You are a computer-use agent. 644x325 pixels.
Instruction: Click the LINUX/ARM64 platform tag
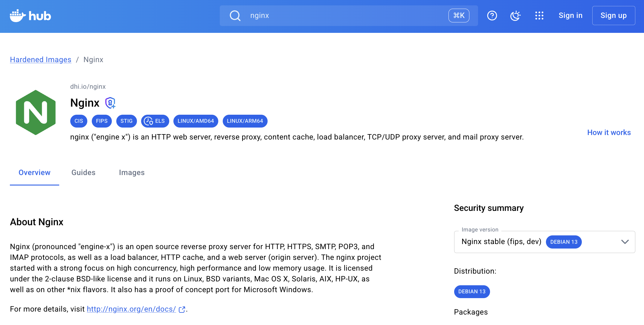point(245,121)
